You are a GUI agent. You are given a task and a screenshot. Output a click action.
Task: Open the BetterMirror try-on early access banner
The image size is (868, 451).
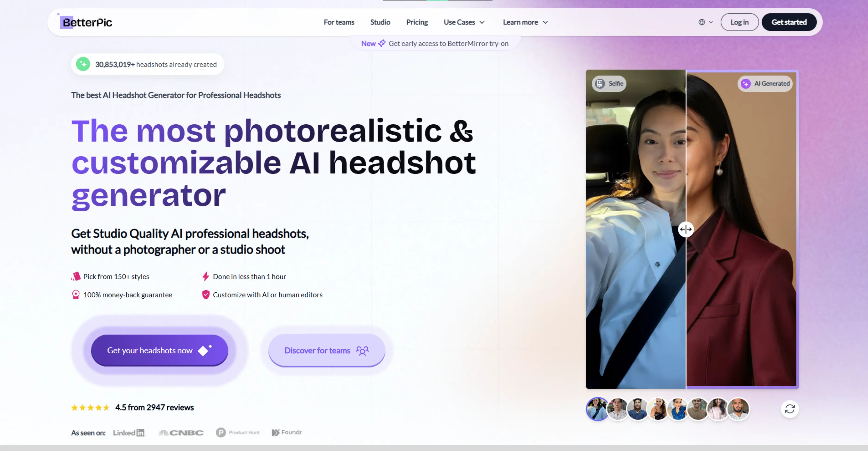[x=435, y=43]
